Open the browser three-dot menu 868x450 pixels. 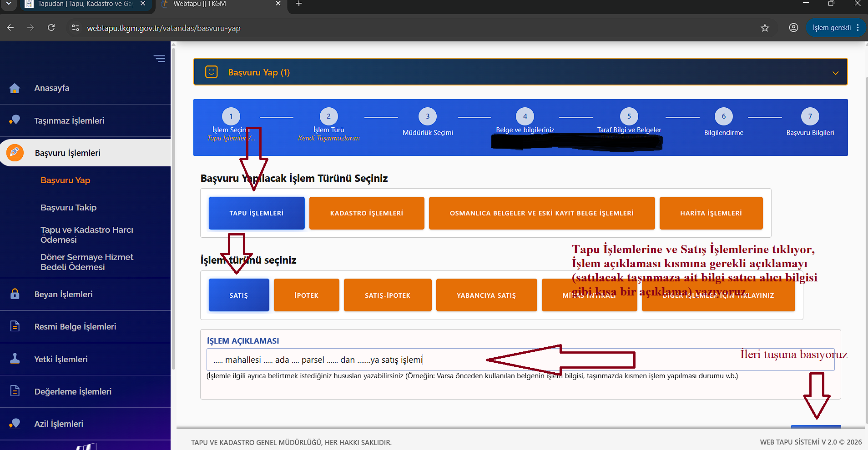pyautogui.click(x=858, y=28)
